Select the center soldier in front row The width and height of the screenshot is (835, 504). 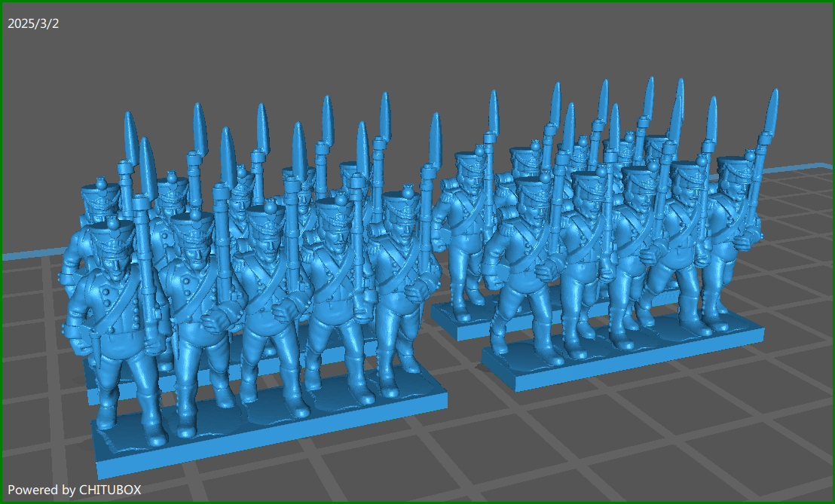point(268,301)
